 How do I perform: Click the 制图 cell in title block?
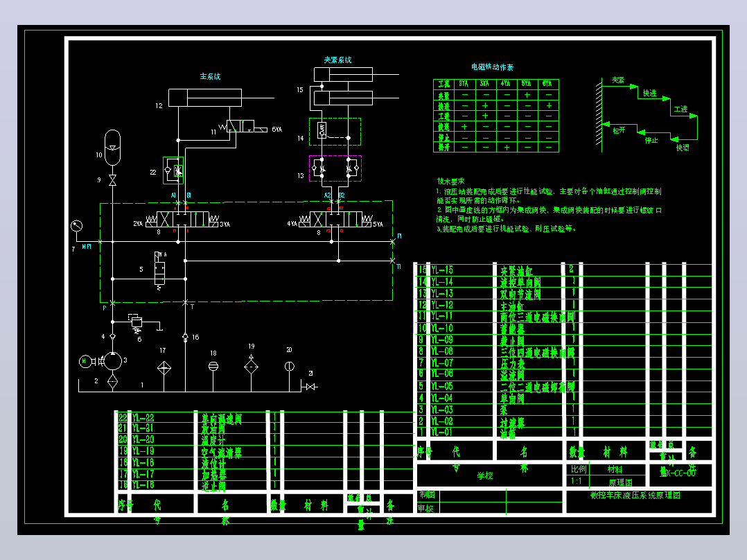tap(427, 495)
